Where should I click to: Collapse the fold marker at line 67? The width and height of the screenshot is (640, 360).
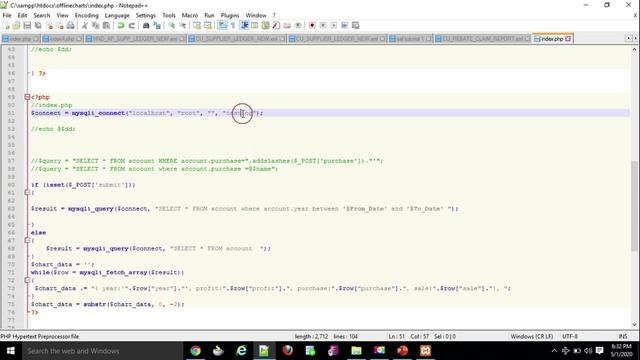pos(27,240)
